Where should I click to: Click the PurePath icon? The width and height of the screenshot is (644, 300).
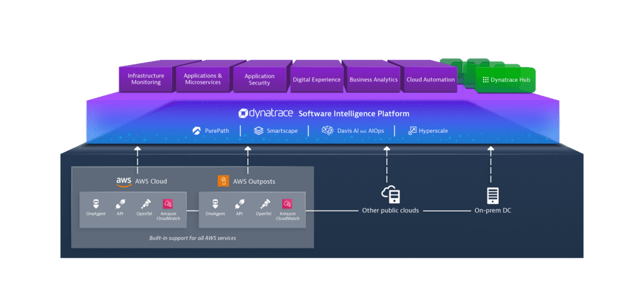pos(197,131)
